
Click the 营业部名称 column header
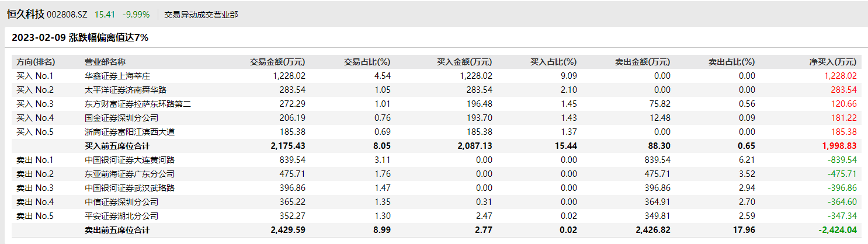(x=105, y=62)
